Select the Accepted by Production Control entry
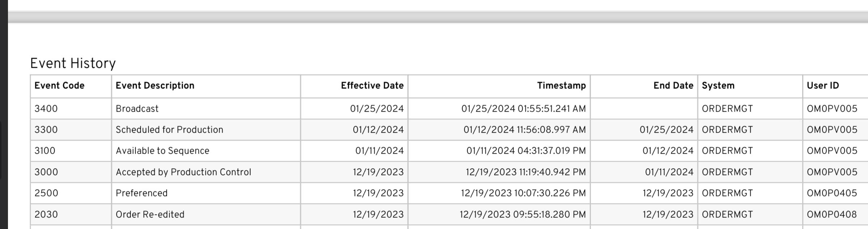 [183, 172]
